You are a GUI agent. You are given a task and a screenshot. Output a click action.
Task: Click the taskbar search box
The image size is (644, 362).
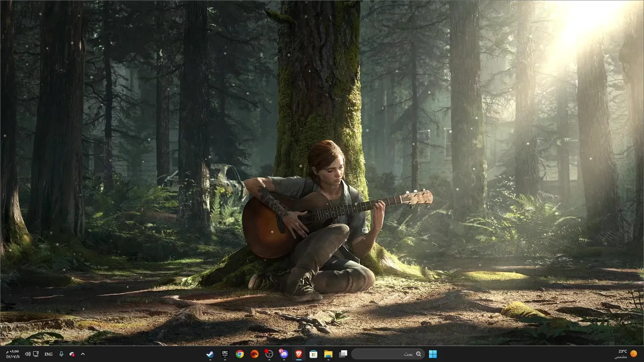tap(387, 354)
